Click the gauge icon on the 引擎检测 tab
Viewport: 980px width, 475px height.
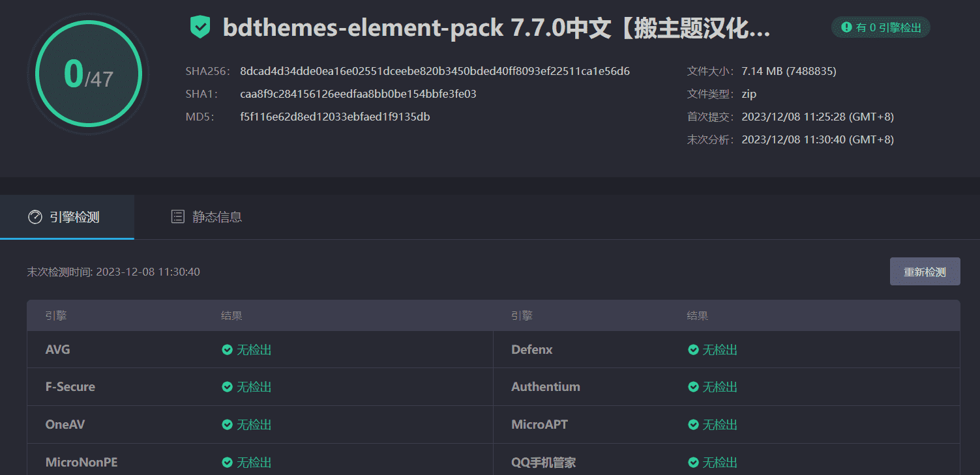point(35,217)
